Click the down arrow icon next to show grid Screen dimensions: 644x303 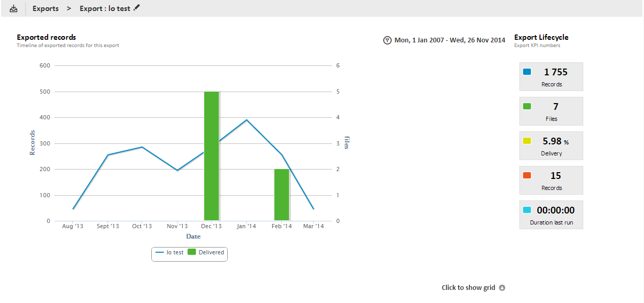pyautogui.click(x=502, y=288)
